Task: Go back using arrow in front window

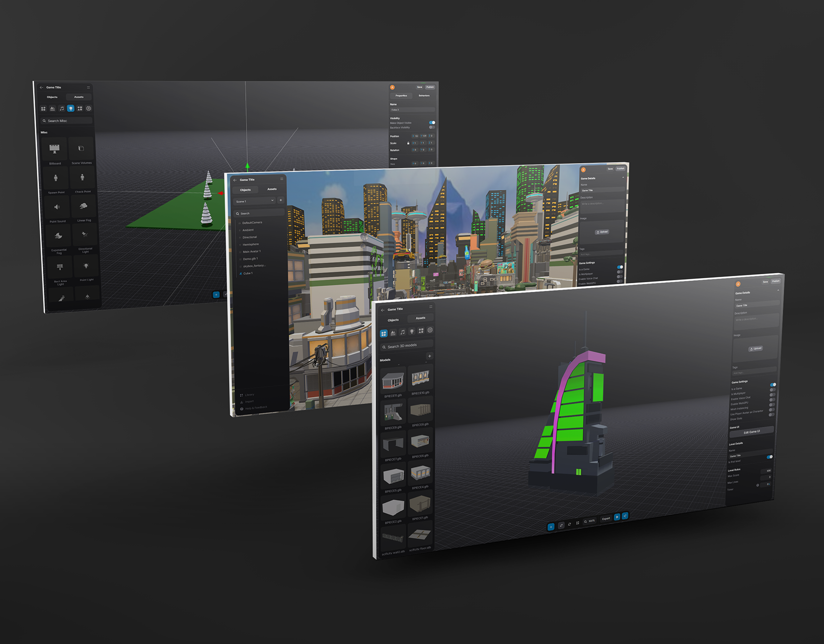Action: tap(383, 310)
